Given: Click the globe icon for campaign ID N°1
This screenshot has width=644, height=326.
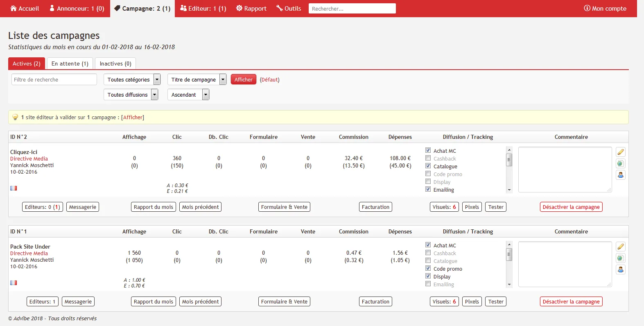Looking at the screenshot, I should (621, 258).
